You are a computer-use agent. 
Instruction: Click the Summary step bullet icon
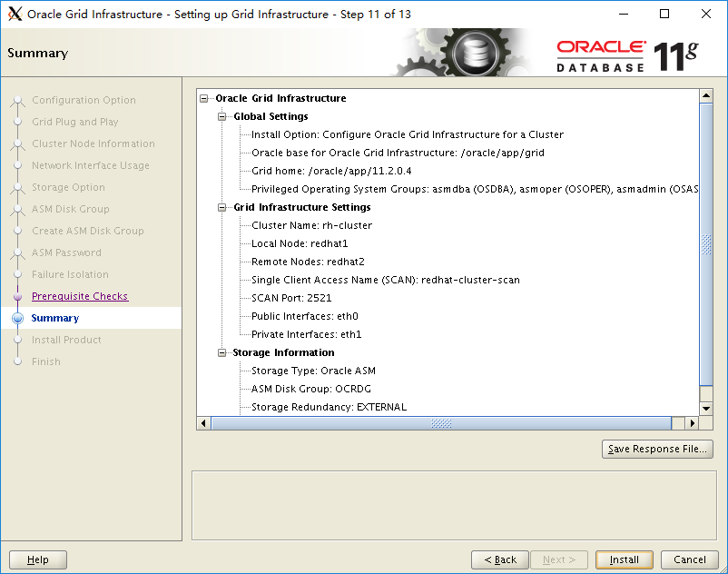[17, 318]
